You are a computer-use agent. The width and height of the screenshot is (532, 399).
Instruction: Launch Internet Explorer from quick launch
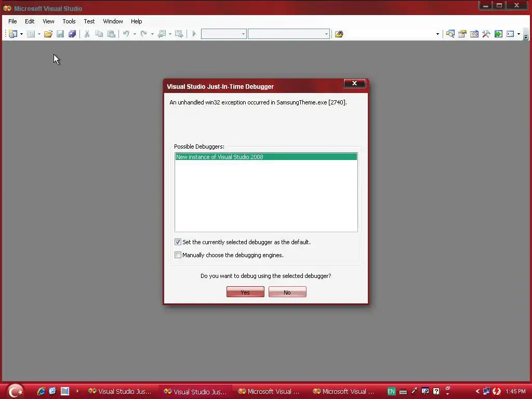pyautogui.click(x=41, y=391)
